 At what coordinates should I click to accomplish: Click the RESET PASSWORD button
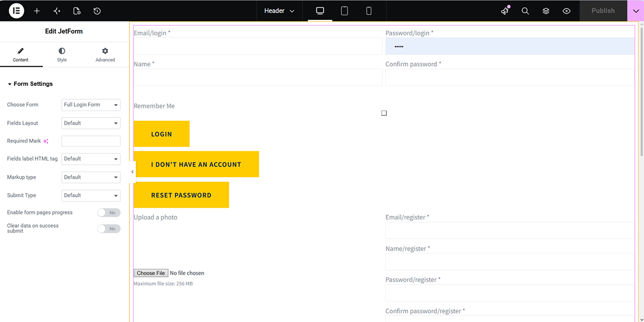[x=181, y=195]
